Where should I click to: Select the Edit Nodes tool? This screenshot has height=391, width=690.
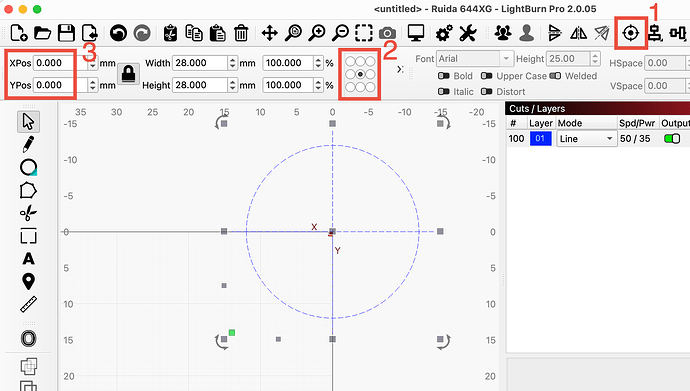[29, 213]
